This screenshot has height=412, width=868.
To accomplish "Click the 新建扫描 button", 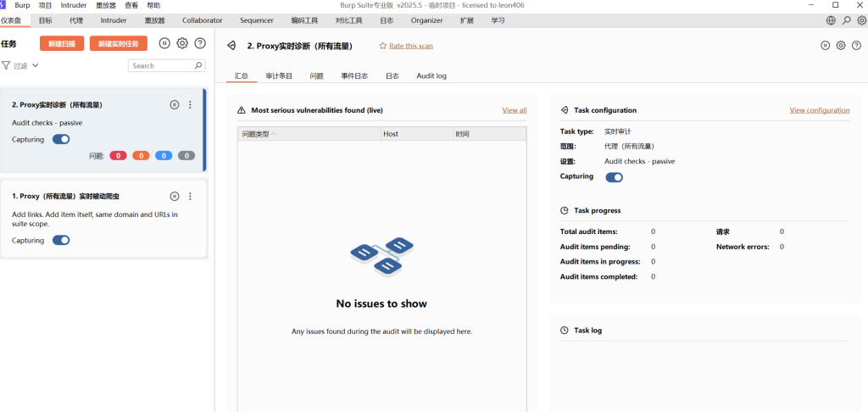I will click(x=61, y=43).
